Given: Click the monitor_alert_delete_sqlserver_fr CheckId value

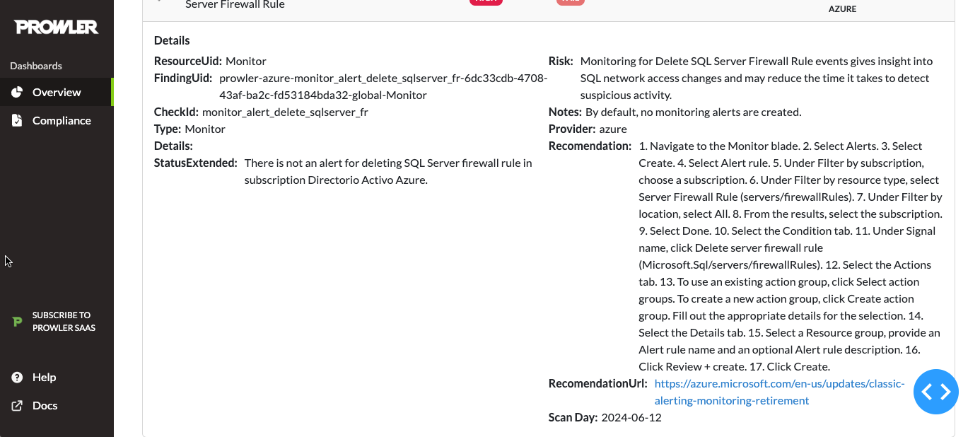Looking at the screenshot, I should (285, 112).
